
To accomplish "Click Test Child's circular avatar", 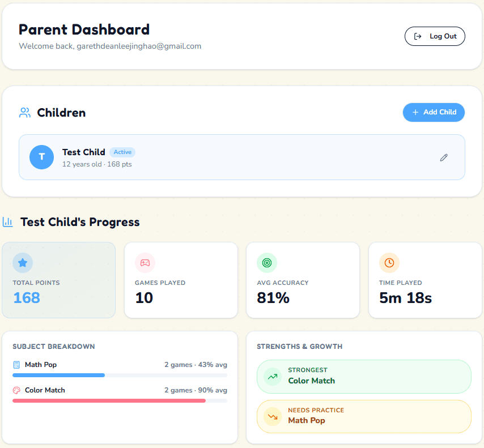I will 41,157.
